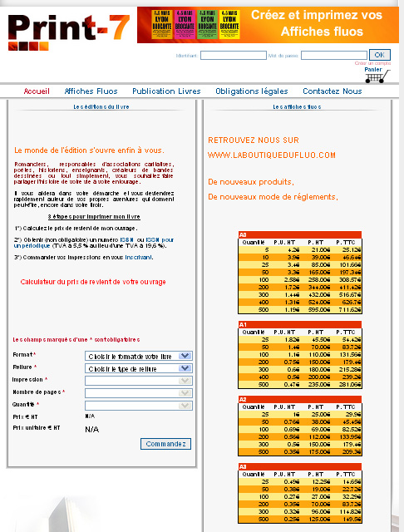
Task: Click the WWW.LABOUTIQUEDUFLUO.COM text
Action: point(272,155)
